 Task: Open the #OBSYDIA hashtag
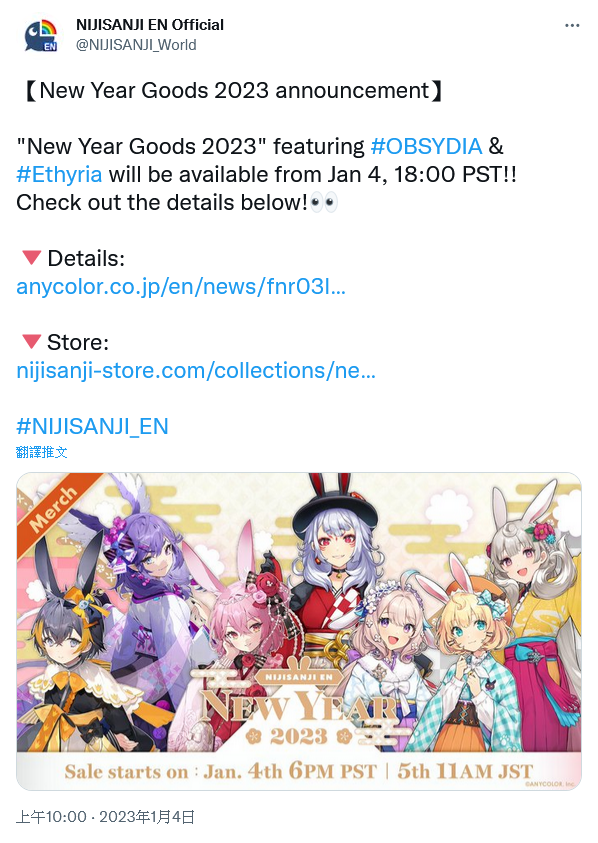pyautogui.click(x=426, y=146)
